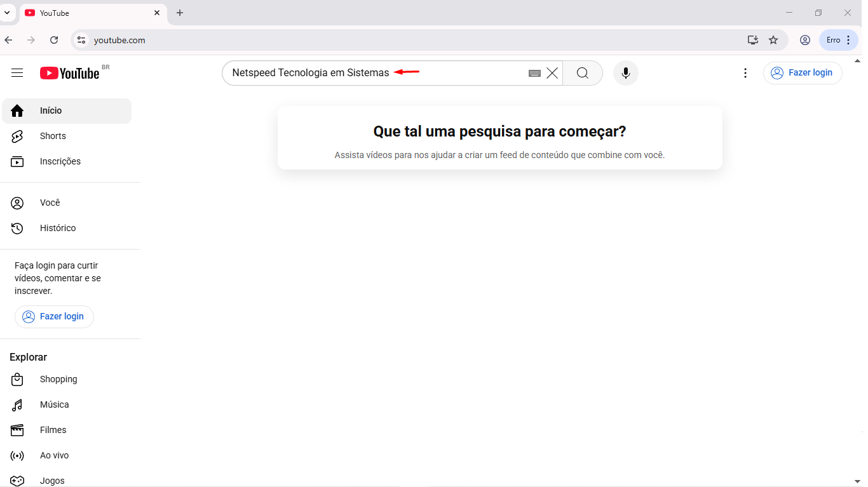
Task: Clear the search query with X
Action: 552,73
